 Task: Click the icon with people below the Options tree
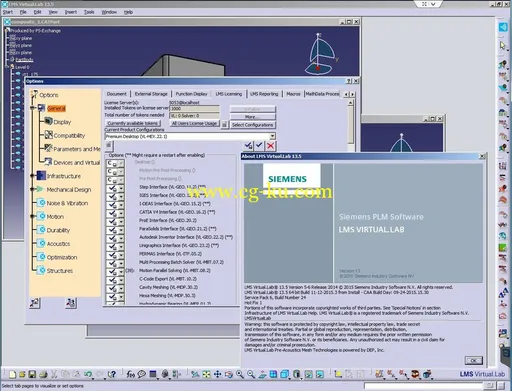pyautogui.click(x=71, y=303)
